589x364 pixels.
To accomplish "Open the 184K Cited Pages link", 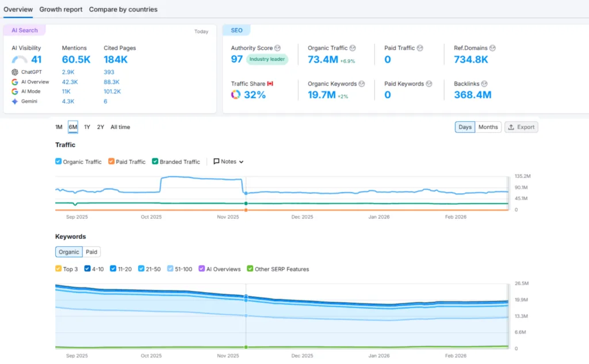I will click(116, 60).
